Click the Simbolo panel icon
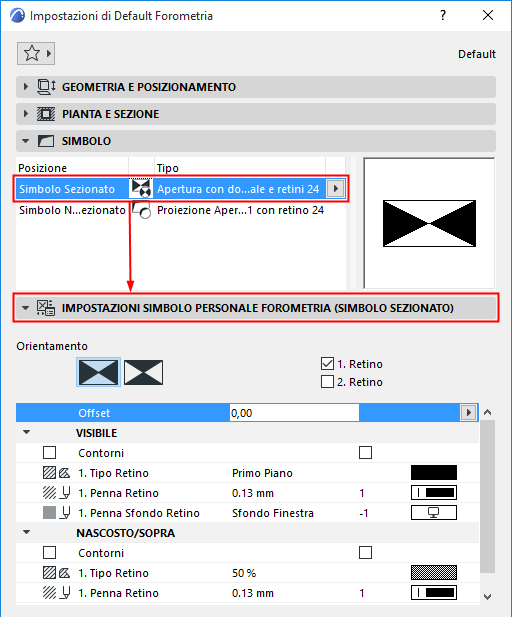Viewport: 512px width, 617px height. [x=46, y=141]
